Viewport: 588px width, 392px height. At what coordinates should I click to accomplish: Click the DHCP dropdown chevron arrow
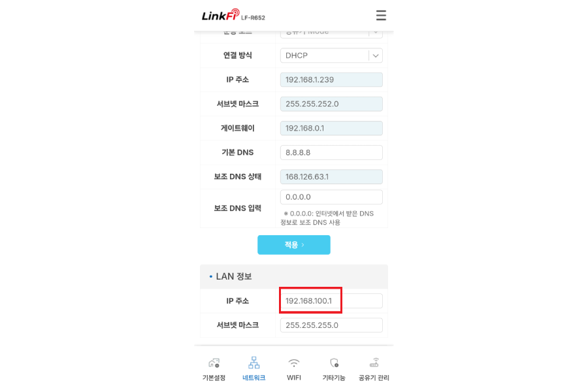(376, 56)
